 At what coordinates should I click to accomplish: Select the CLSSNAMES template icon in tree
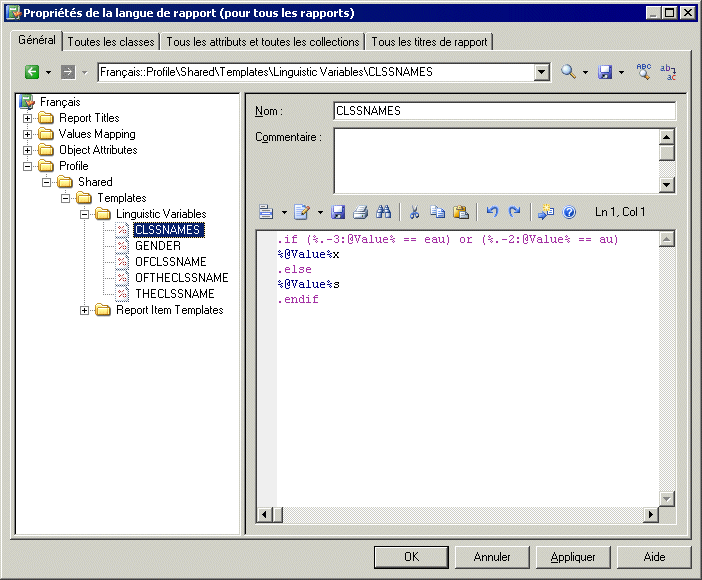[122, 230]
